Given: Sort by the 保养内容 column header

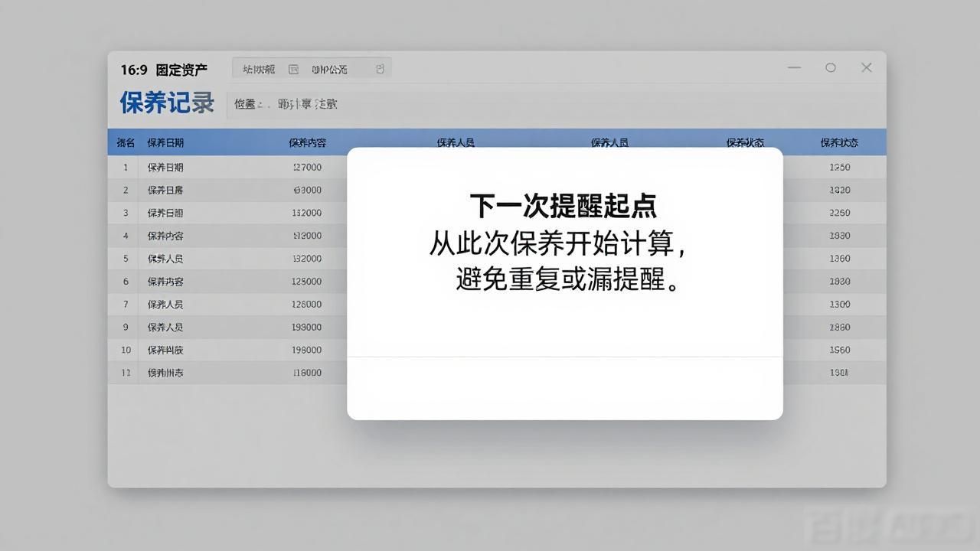Looking at the screenshot, I should 307,143.
